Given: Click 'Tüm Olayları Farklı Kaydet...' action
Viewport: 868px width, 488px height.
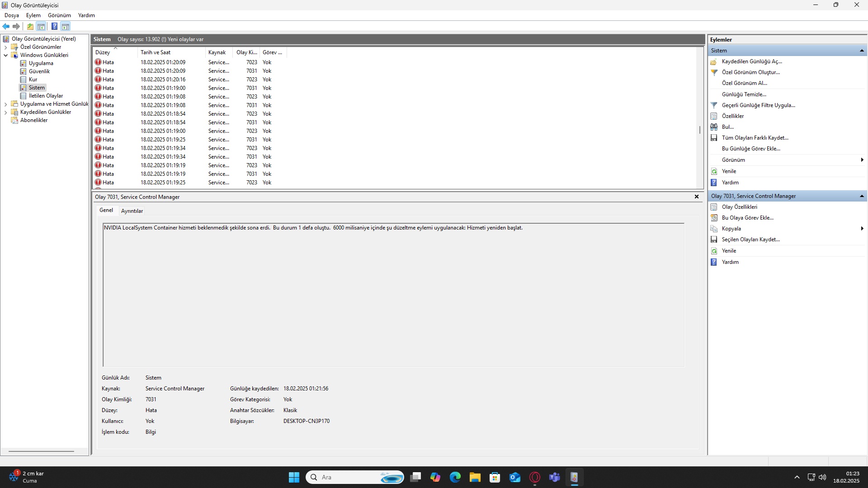Looking at the screenshot, I should coord(755,138).
